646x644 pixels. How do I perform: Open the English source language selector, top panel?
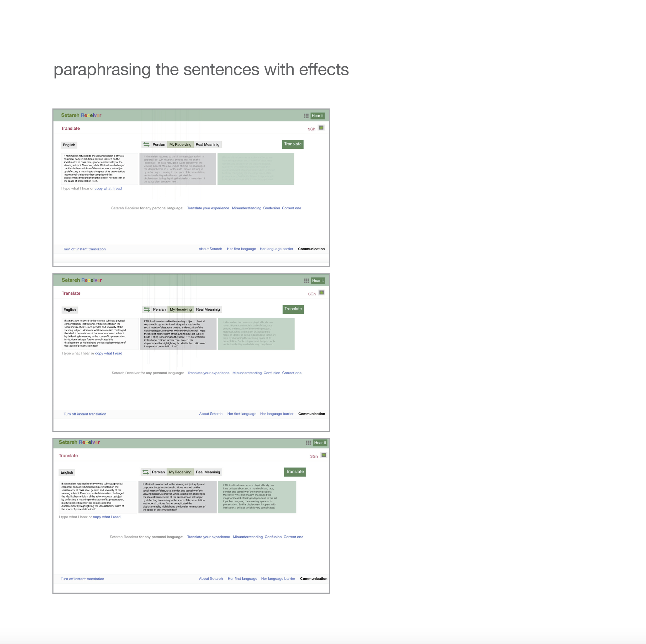[x=69, y=145]
